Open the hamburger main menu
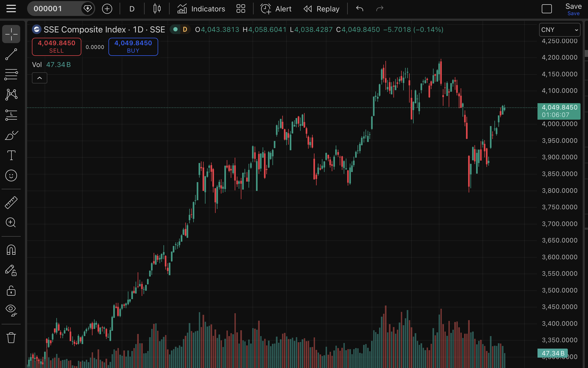The width and height of the screenshot is (588, 368). [11, 9]
